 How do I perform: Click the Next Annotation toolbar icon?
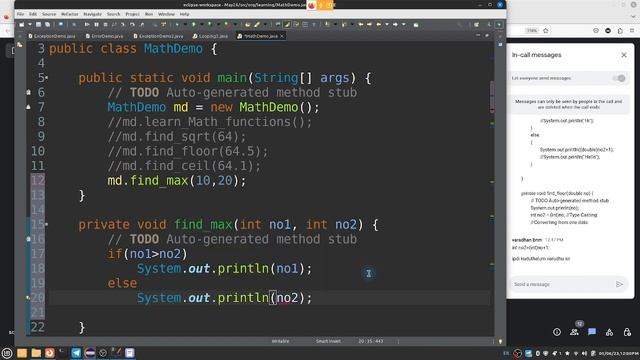[x=328, y=24]
